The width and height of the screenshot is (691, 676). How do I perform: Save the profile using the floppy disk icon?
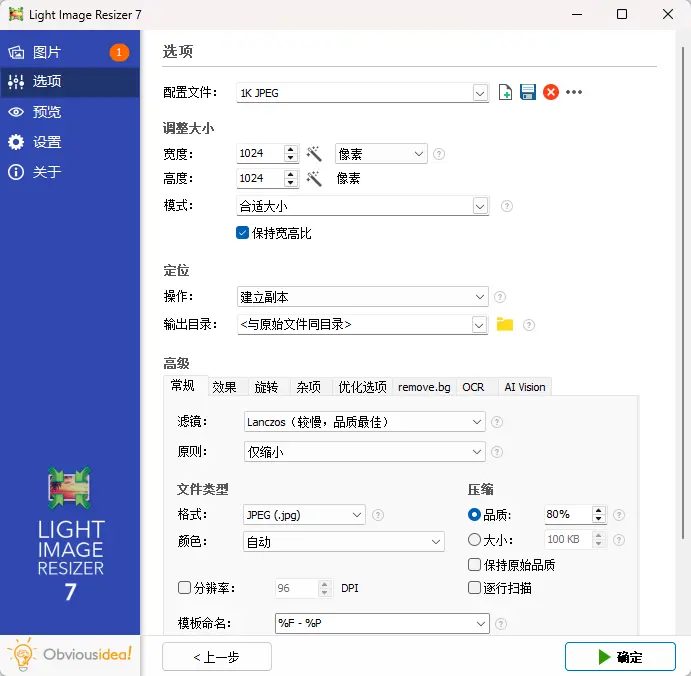coord(528,93)
